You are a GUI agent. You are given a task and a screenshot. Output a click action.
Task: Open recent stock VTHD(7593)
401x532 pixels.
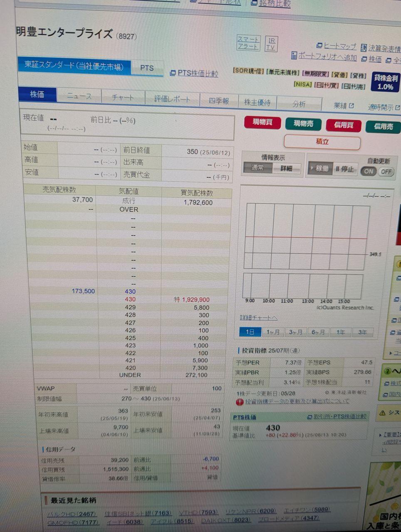(198, 512)
